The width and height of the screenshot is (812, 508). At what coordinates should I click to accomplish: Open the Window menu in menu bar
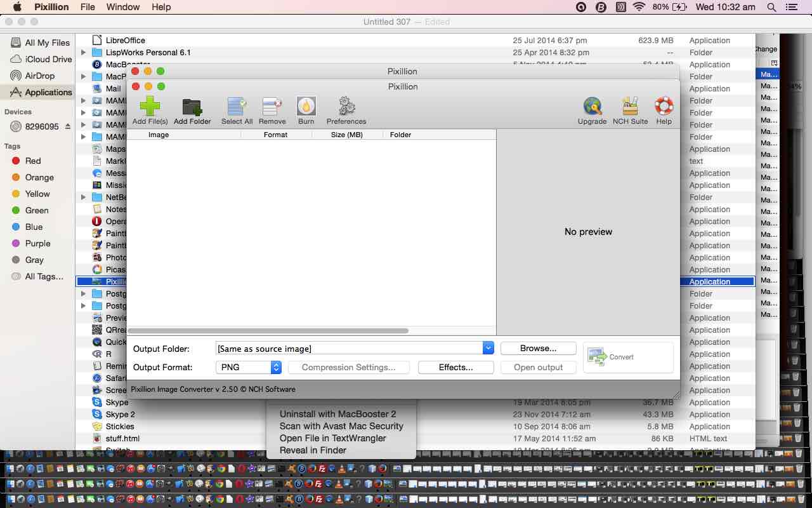122,7
